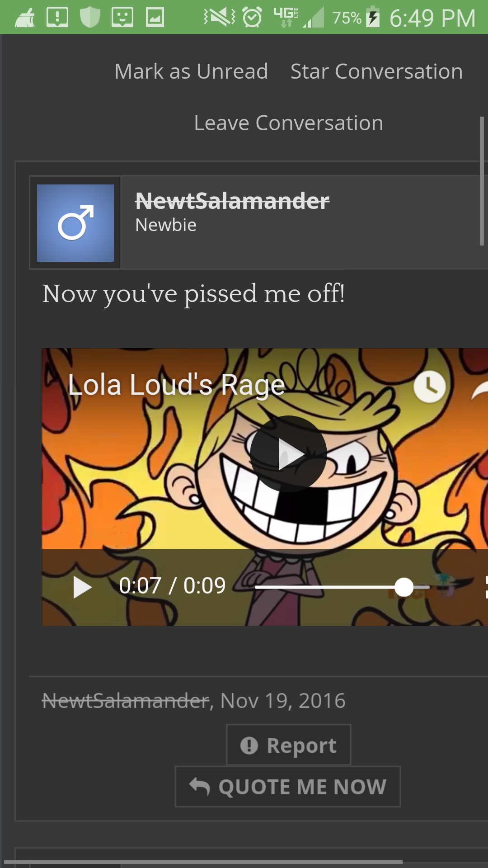Tap the battery charging indicator
The image size is (488, 868).
tap(372, 16)
